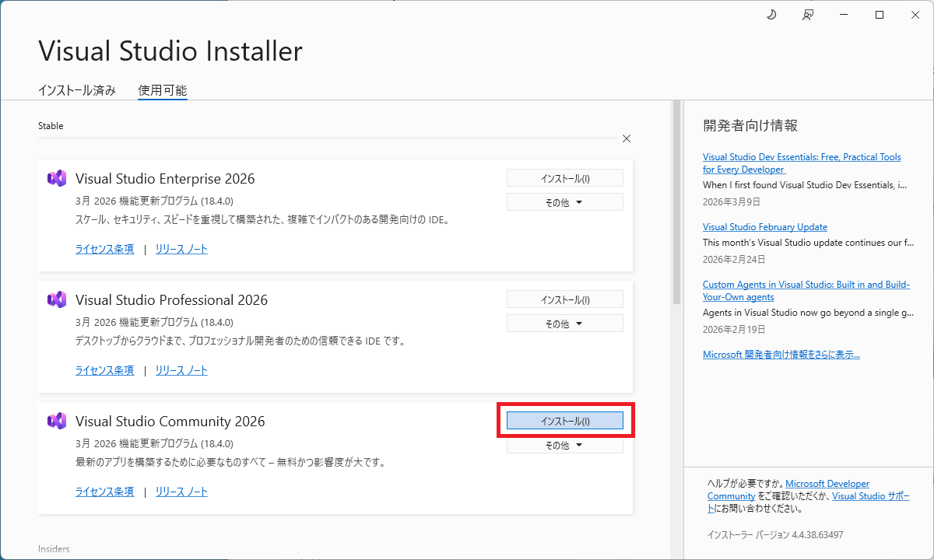This screenshot has height=560, width=934.
Task: Click Microsoft 開発者向け情報をさらに表示 link
Action: click(x=781, y=355)
